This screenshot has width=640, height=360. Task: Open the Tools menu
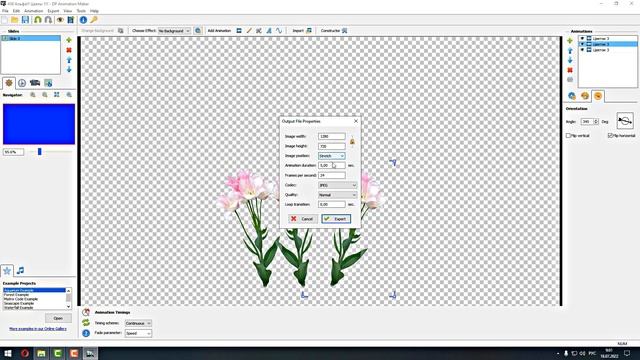click(x=81, y=11)
